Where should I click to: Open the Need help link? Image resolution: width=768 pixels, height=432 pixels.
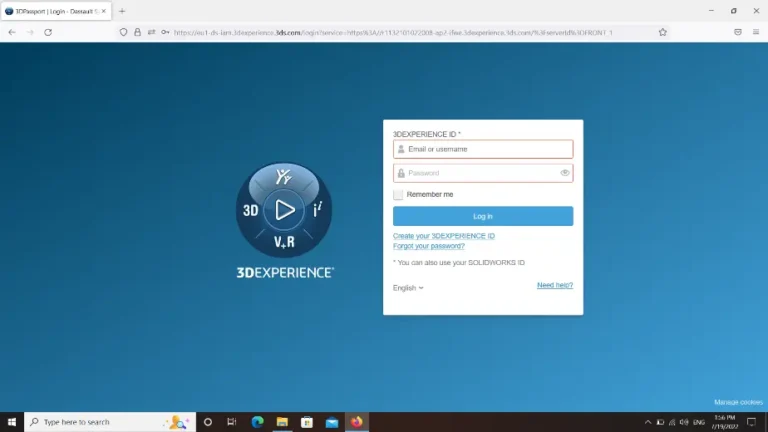pyautogui.click(x=555, y=285)
